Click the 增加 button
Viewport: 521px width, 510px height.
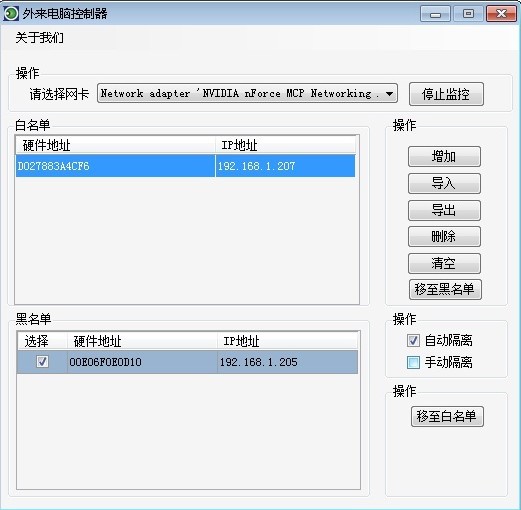pos(444,156)
